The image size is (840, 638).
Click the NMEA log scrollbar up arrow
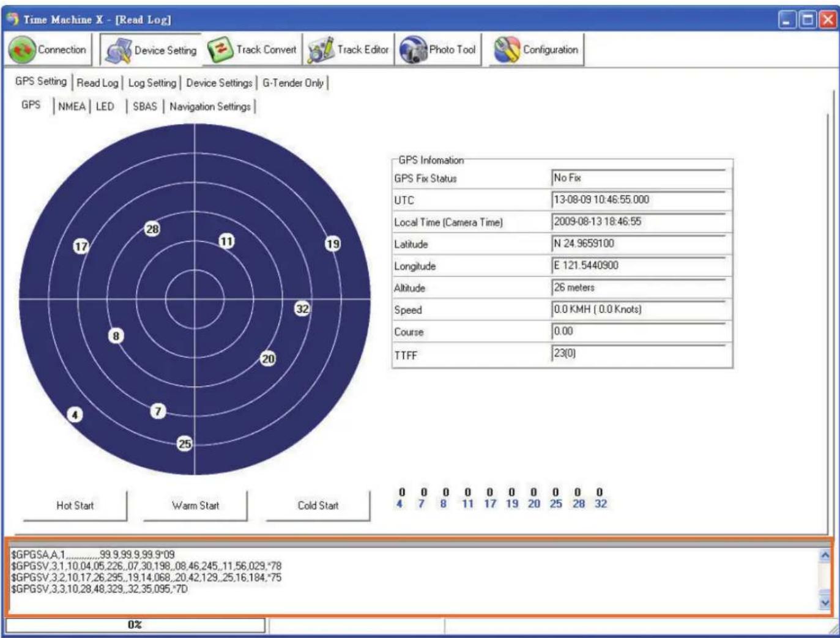825,555
